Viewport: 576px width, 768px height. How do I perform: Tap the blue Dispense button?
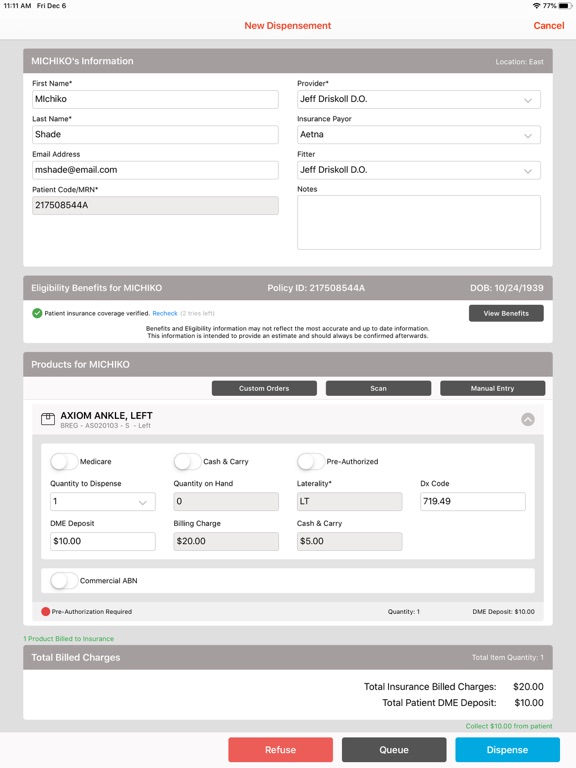(x=507, y=750)
